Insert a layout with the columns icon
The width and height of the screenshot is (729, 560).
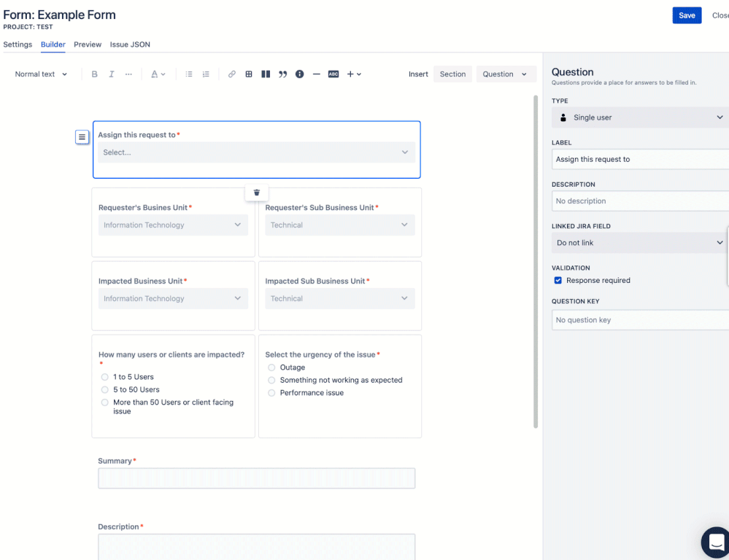click(x=267, y=74)
